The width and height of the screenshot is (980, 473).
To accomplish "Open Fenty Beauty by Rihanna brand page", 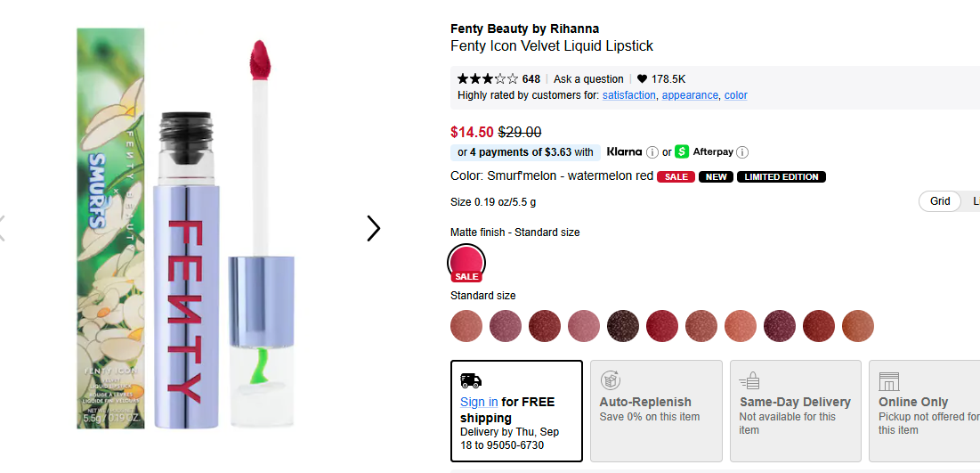I will (x=524, y=29).
